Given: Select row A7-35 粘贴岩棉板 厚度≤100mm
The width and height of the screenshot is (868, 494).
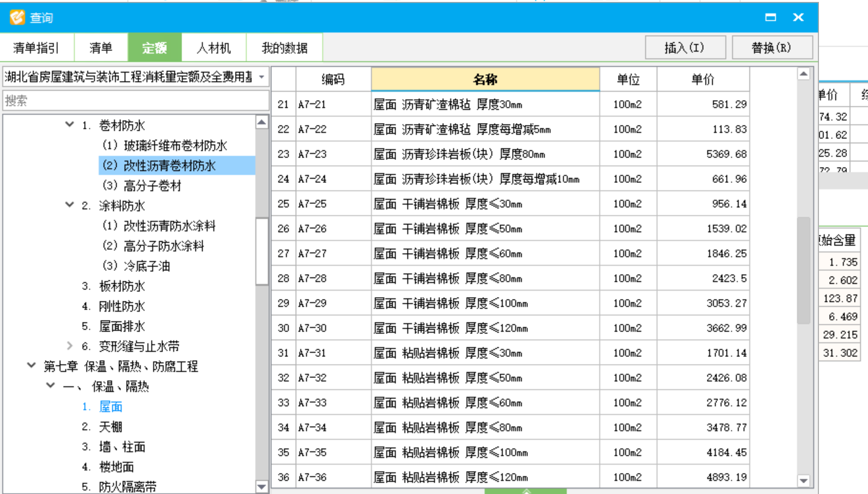Looking at the screenshot, I should pyautogui.click(x=510, y=452).
